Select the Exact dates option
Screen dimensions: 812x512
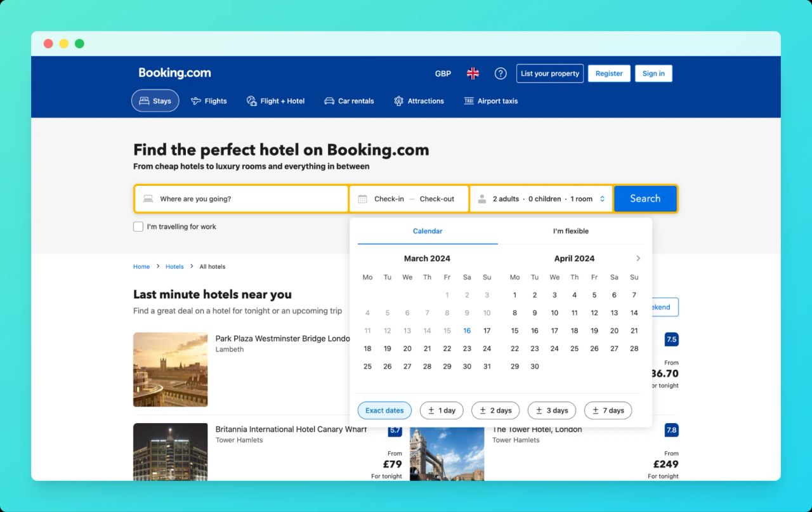[384, 410]
